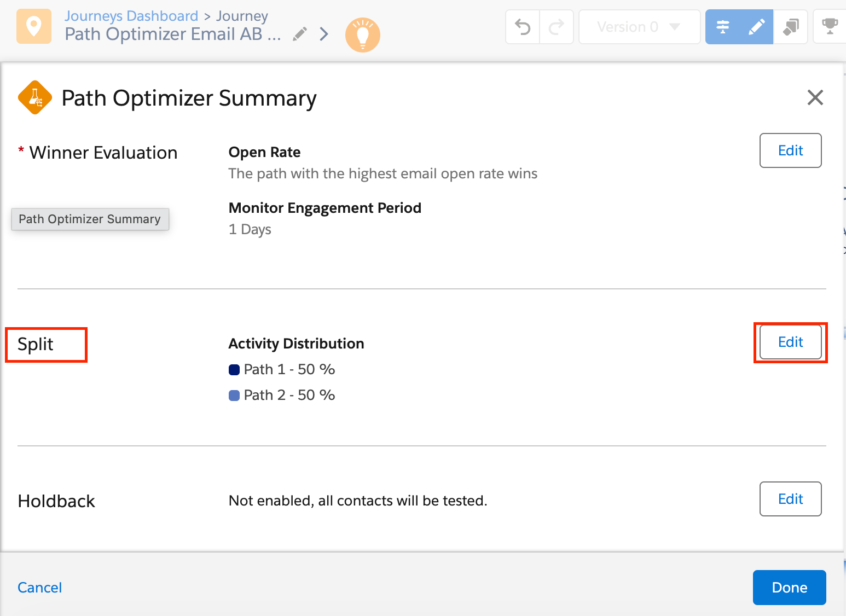
Task: Click the orange Path Optimizer flask icon
Action: (x=35, y=97)
